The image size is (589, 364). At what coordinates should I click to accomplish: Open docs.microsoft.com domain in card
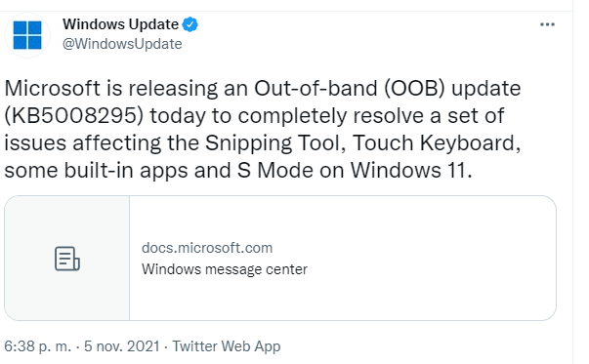click(207, 248)
